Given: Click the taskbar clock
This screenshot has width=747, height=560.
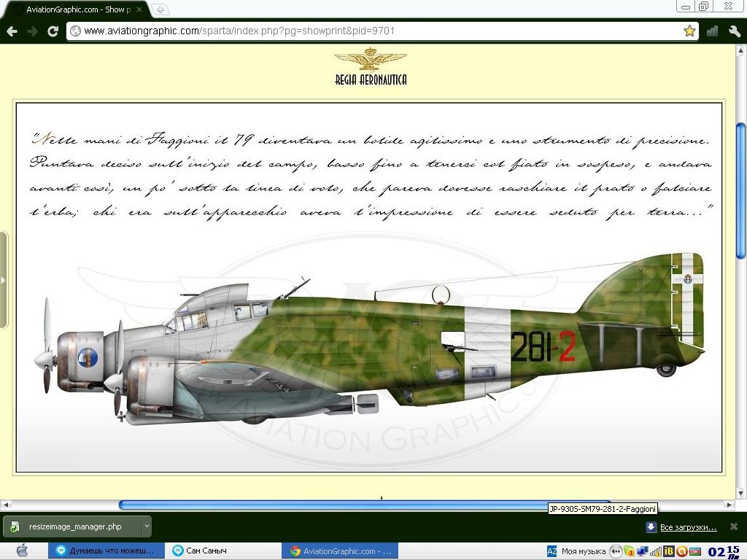Looking at the screenshot, I should pyautogui.click(x=724, y=552).
